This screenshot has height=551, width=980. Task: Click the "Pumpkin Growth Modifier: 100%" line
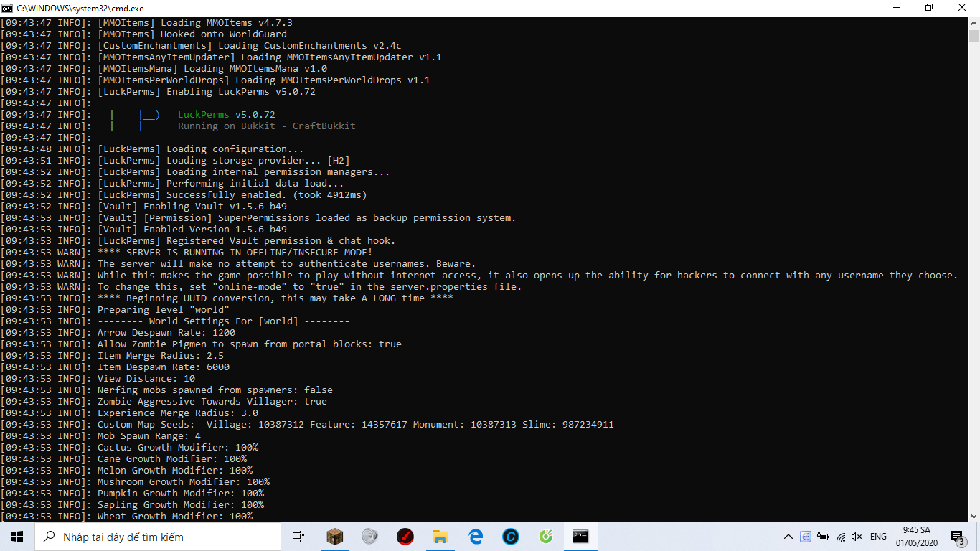coord(131,494)
